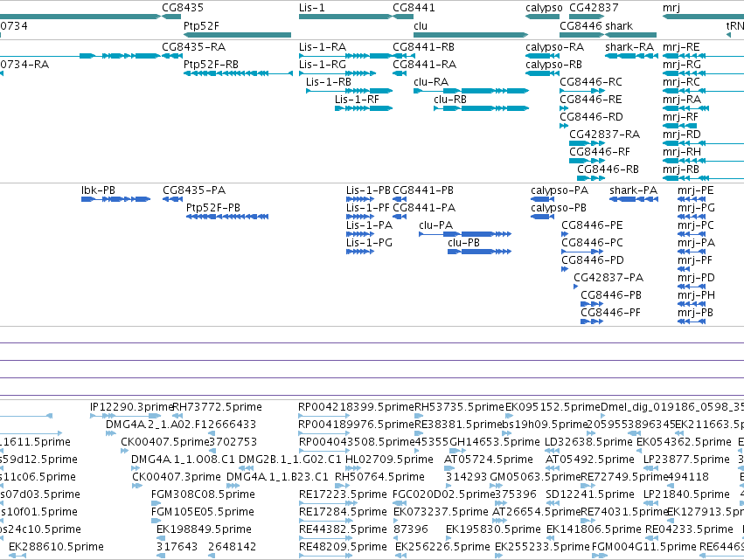Select transcript CG42837-RA
The width and height of the screenshot is (744, 560).
(604, 135)
